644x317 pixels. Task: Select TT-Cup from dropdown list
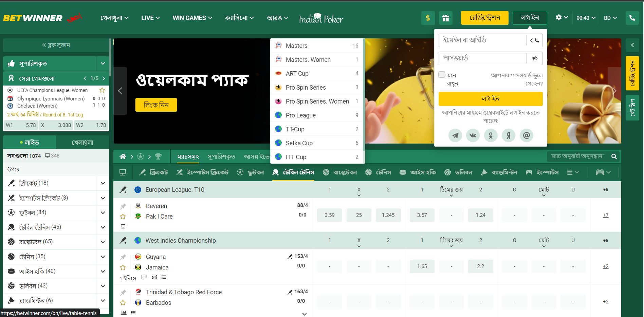[317, 129]
